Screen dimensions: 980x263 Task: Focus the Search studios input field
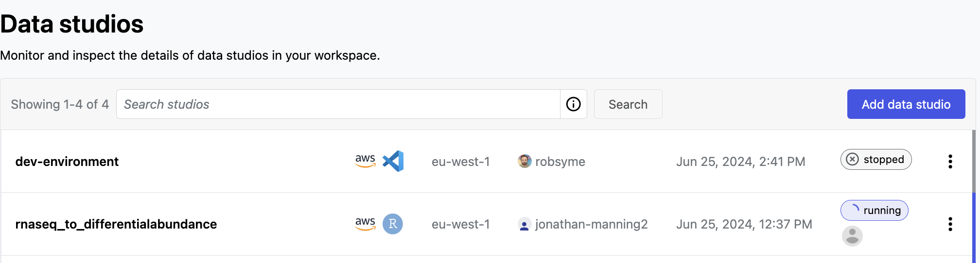click(x=338, y=104)
